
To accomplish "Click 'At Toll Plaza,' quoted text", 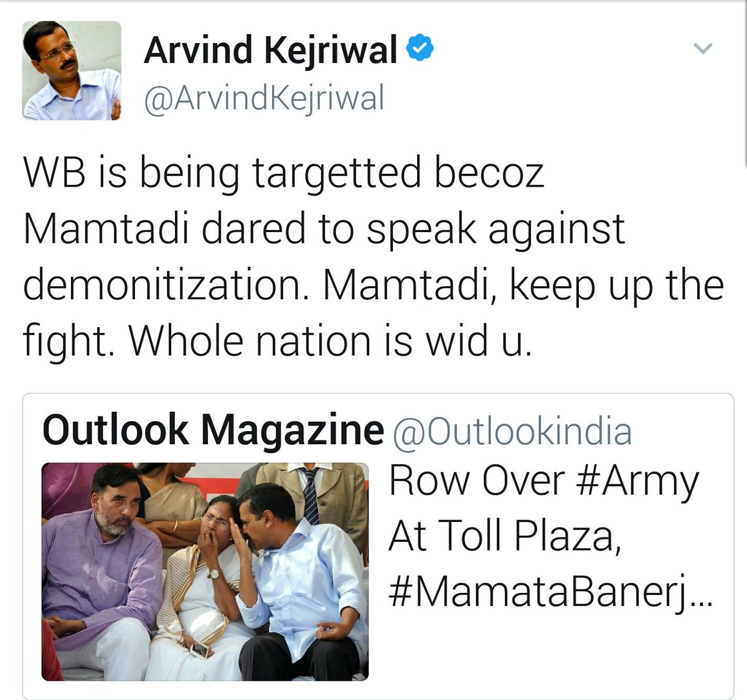I will (x=505, y=536).
